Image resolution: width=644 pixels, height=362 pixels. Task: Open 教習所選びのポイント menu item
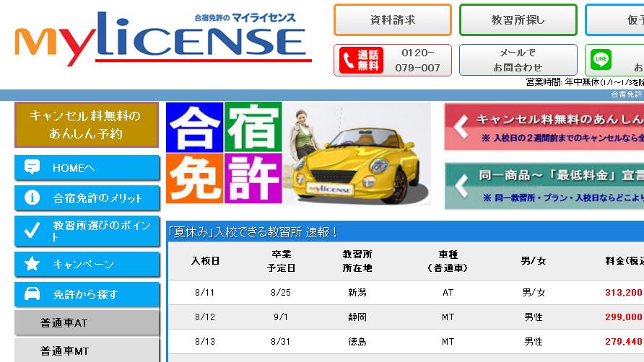pyautogui.click(x=87, y=231)
